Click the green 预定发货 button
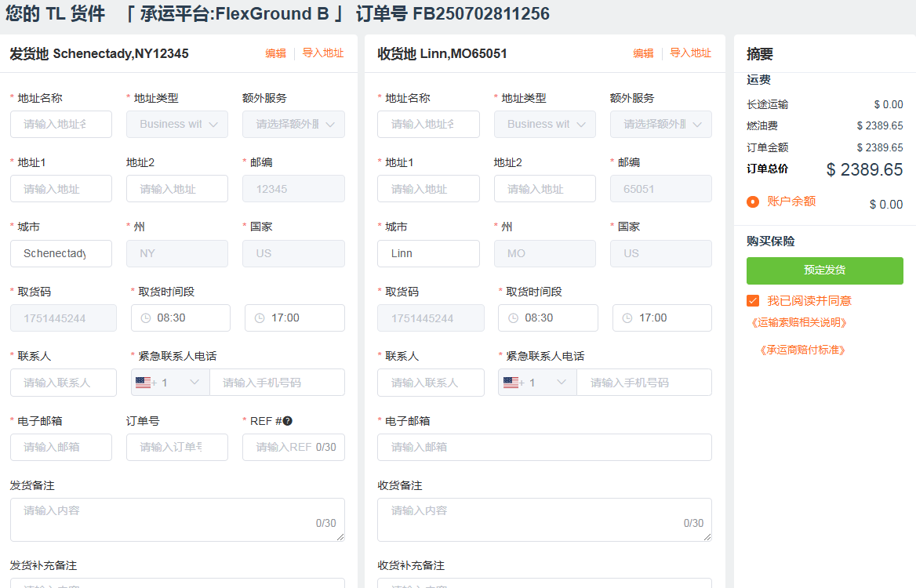 click(825, 270)
